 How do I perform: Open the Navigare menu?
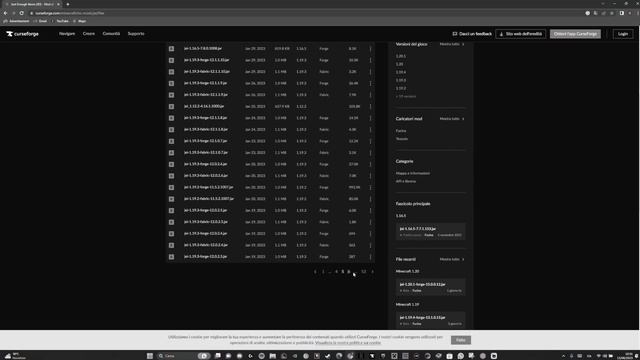point(67,34)
